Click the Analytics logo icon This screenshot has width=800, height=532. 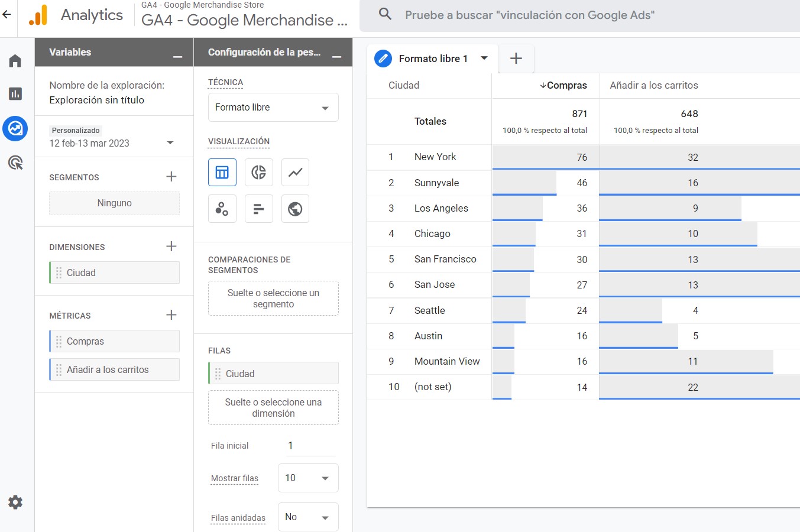(x=38, y=15)
